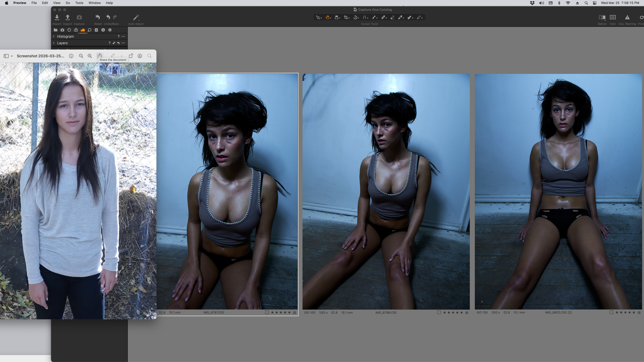Image resolution: width=644 pixels, height=362 pixels.
Task: Open the Tools menu in menu bar
Action: point(79,3)
